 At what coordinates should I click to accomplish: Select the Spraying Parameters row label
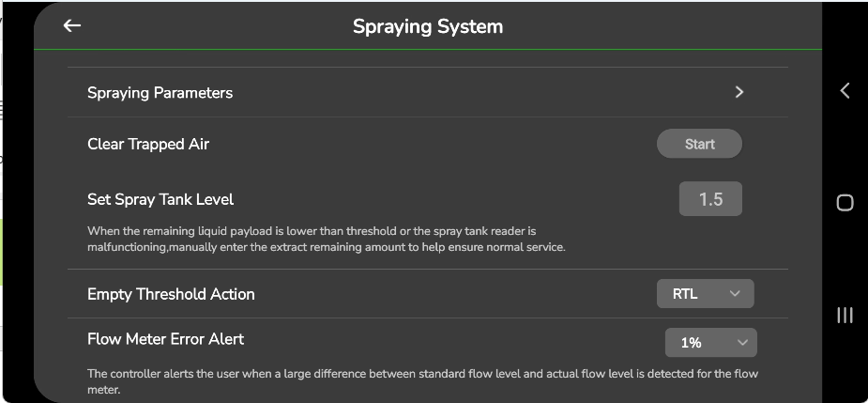point(160,93)
